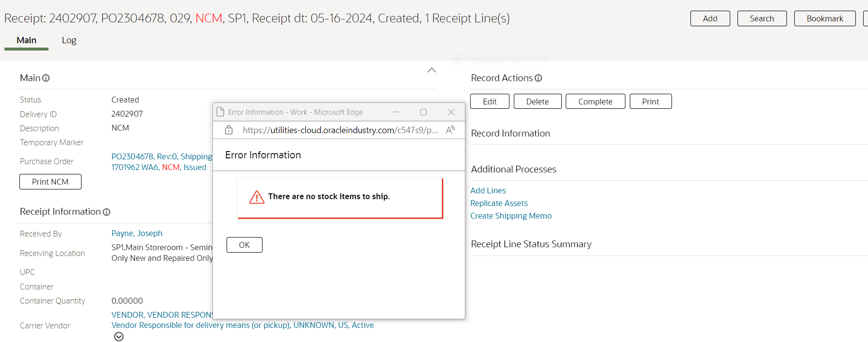This screenshot has width=868, height=342.
Task: Click the site lock icon in popup
Action: click(229, 130)
